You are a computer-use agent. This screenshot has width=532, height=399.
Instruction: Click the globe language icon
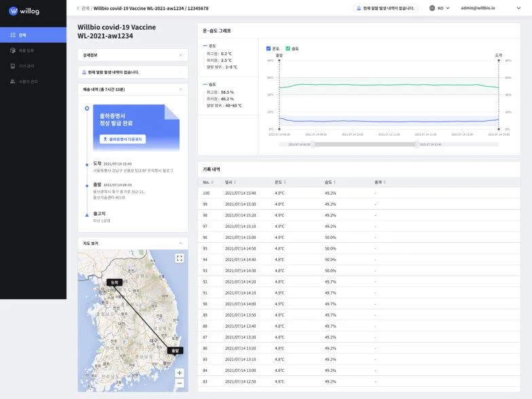pos(432,8)
